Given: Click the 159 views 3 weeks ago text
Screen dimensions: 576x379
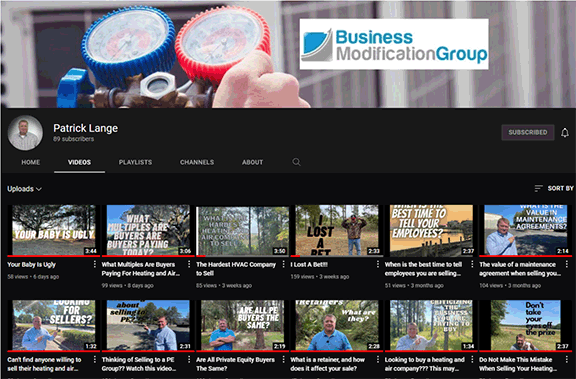Looking at the screenshot, I should tap(320, 277).
